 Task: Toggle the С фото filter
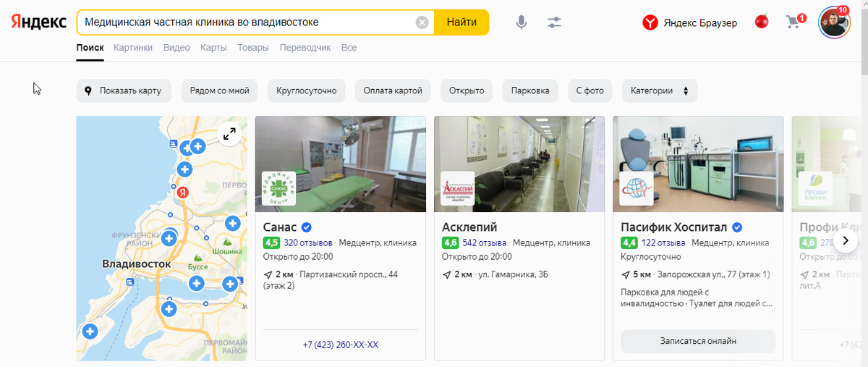[x=590, y=90]
